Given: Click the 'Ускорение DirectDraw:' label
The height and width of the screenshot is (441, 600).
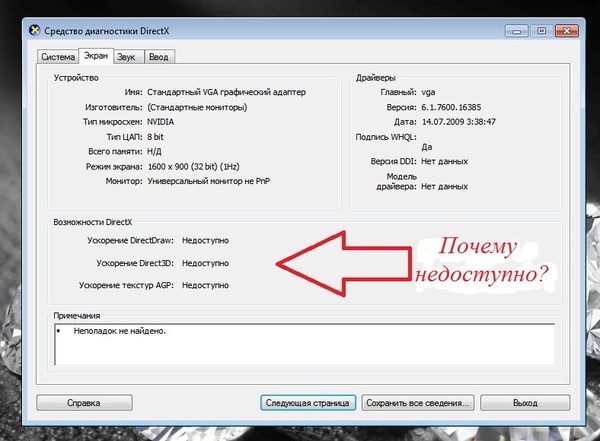Looking at the screenshot, I should (130, 240).
